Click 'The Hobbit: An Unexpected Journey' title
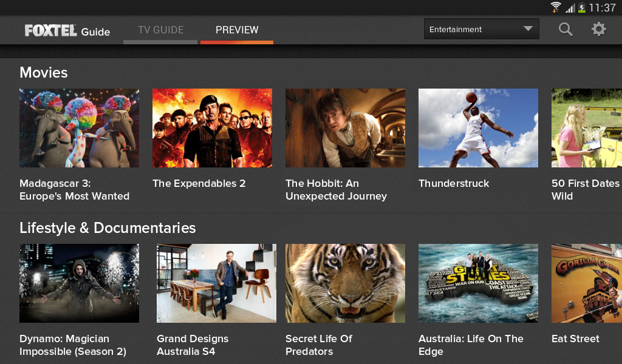This screenshot has width=622, height=364. [x=337, y=190]
